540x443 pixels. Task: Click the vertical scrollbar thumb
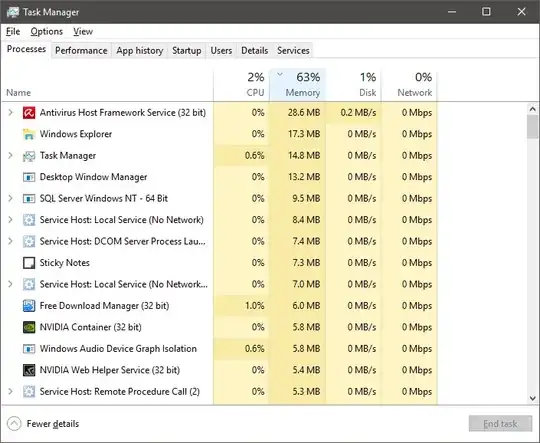(532, 127)
